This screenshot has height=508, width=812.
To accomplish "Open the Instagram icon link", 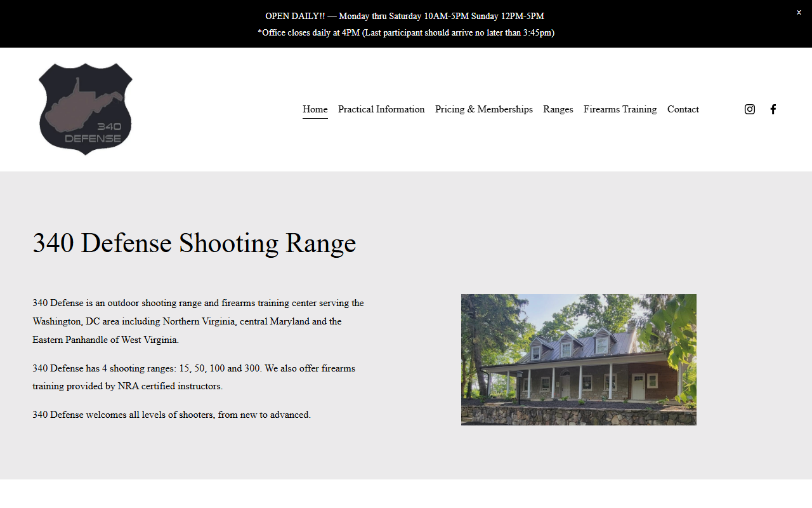I will pyautogui.click(x=750, y=109).
